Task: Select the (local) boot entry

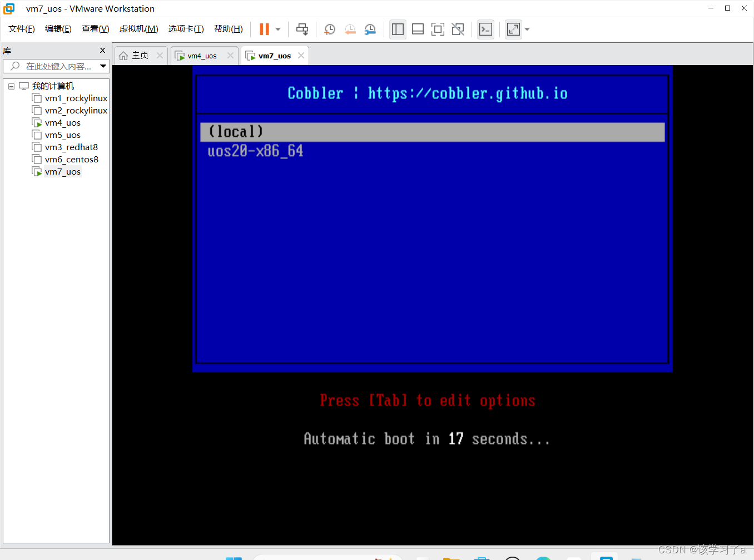Action: 433,132
